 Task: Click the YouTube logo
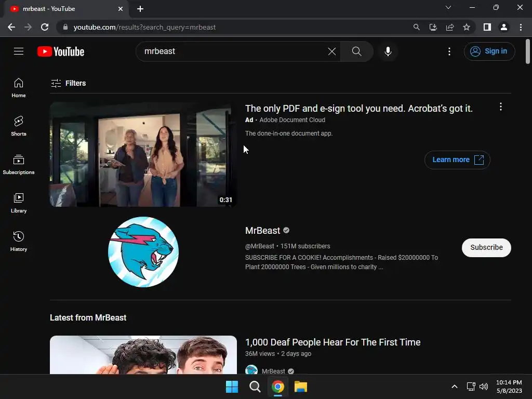coord(61,51)
